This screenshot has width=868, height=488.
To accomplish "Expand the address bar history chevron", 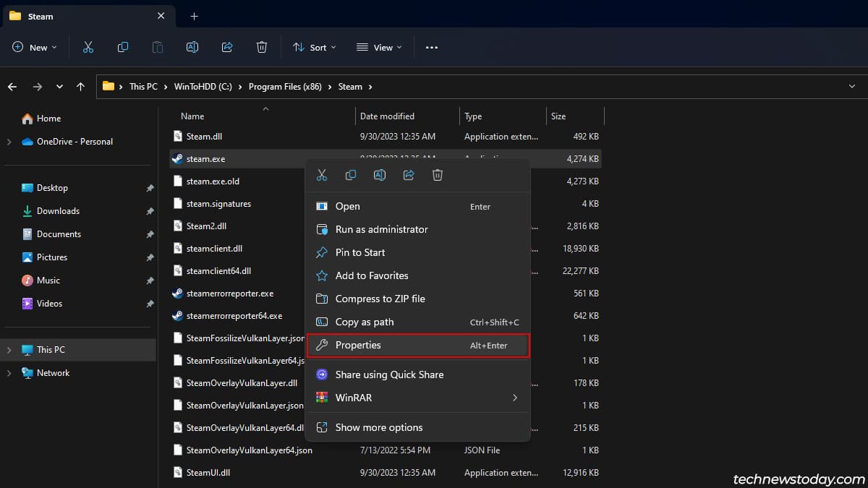I will pos(851,86).
